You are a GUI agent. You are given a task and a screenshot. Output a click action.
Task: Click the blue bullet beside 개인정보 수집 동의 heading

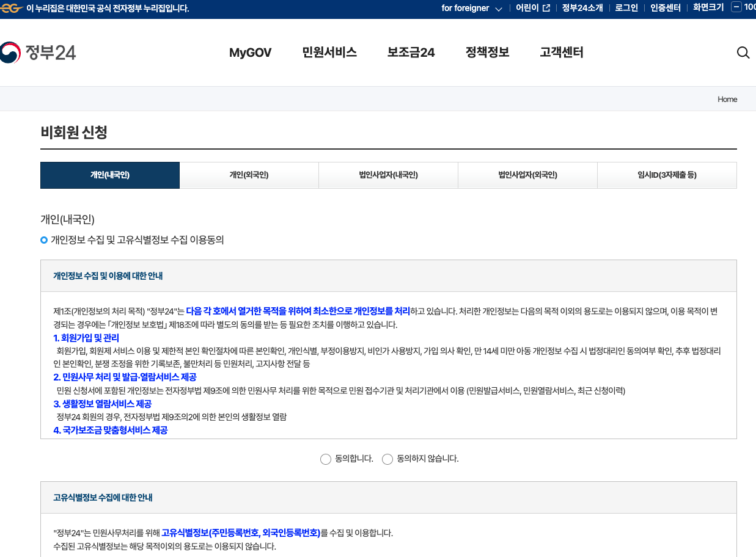tap(43, 241)
